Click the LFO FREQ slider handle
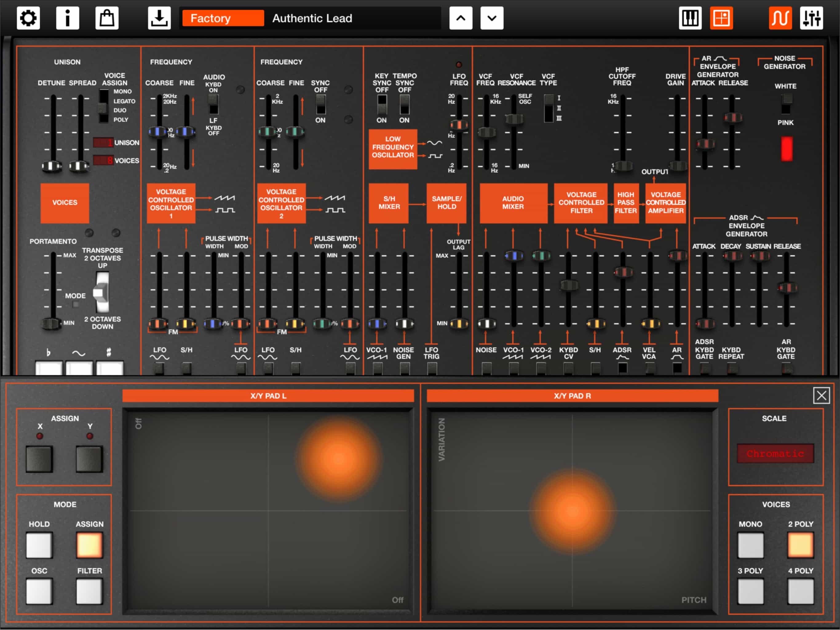Screen dimensions: 840x630 pos(459,125)
